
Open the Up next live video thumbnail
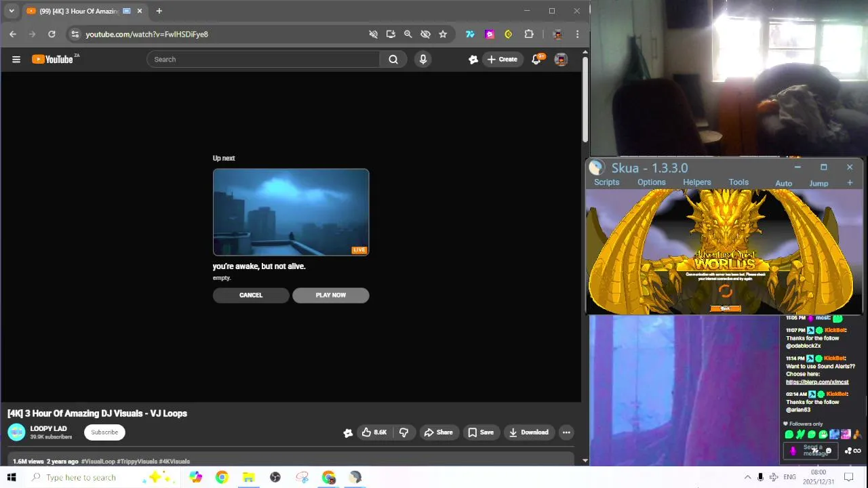tap(291, 212)
